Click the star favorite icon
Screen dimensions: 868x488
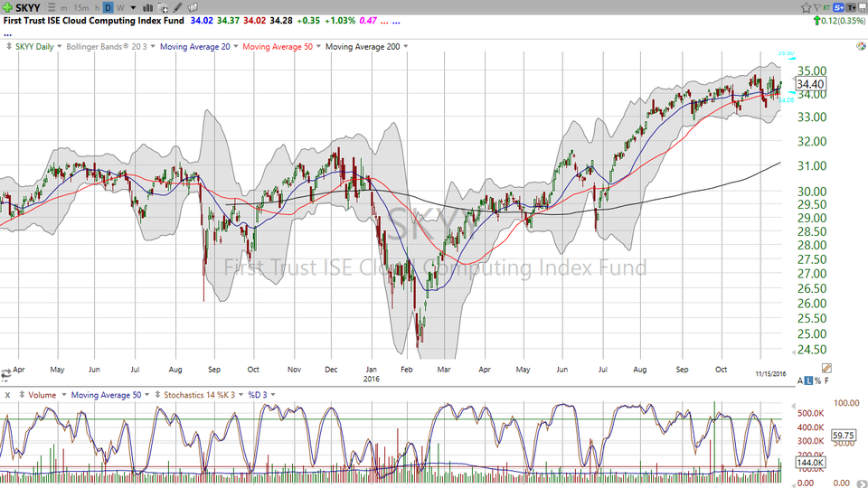806,7
